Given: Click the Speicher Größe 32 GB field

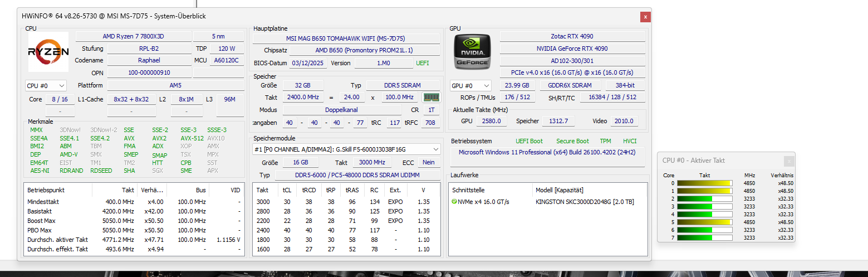Looking at the screenshot, I should [x=303, y=85].
